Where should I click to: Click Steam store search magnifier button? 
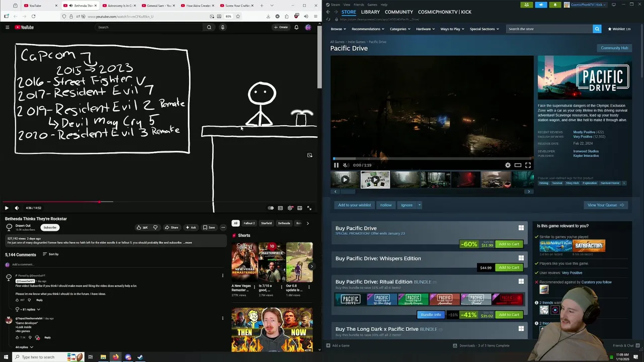[x=597, y=29]
